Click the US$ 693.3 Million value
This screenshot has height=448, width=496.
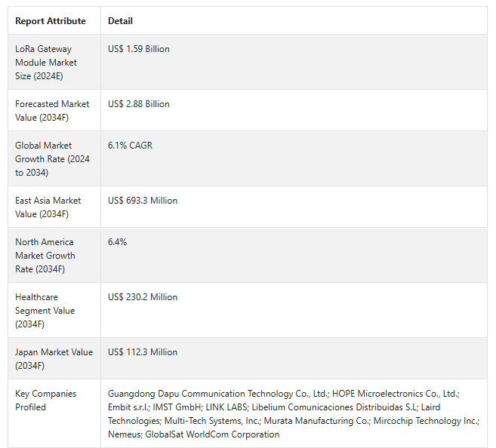pos(143,201)
